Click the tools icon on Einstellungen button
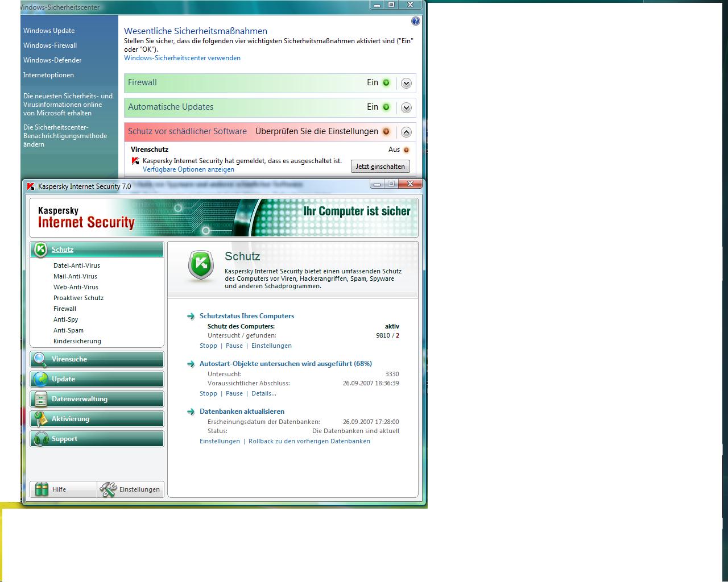Viewport: 728px width, 582px height. (x=107, y=489)
